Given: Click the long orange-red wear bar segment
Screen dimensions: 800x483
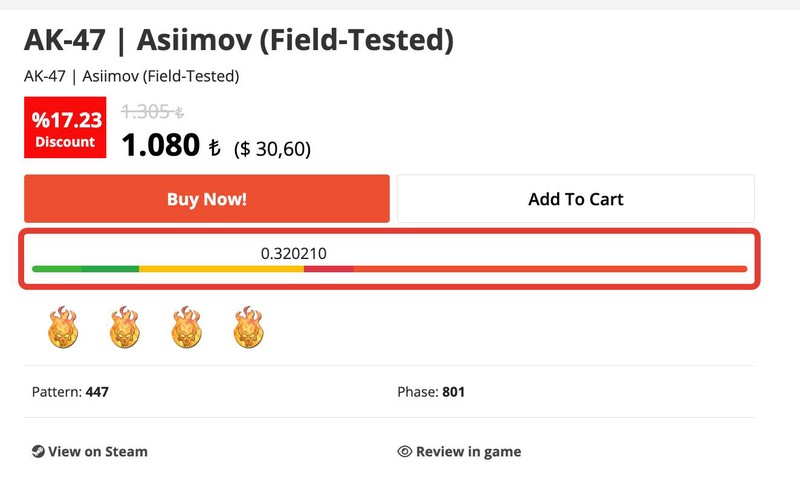Looking at the screenshot, I should click(x=550, y=269).
